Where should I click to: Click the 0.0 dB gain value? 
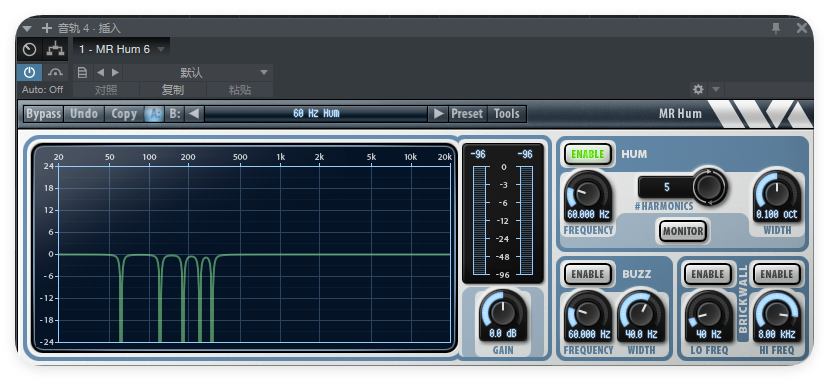click(x=502, y=334)
